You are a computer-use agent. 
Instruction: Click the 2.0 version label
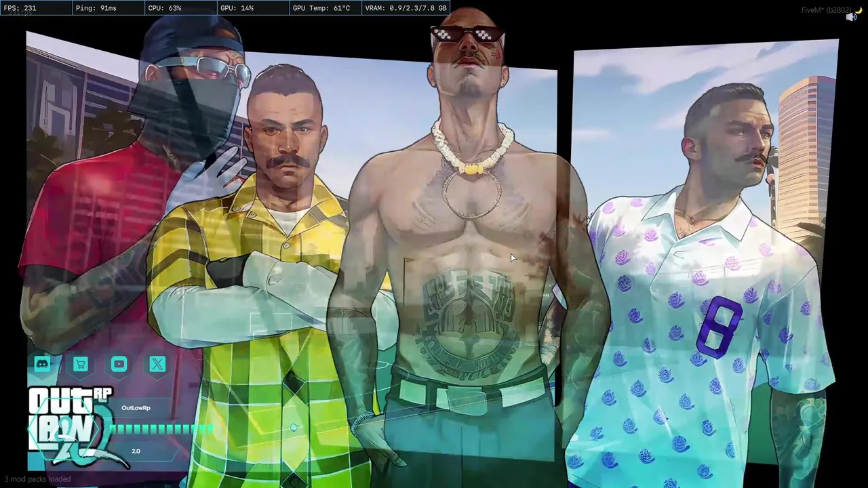coord(136,451)
